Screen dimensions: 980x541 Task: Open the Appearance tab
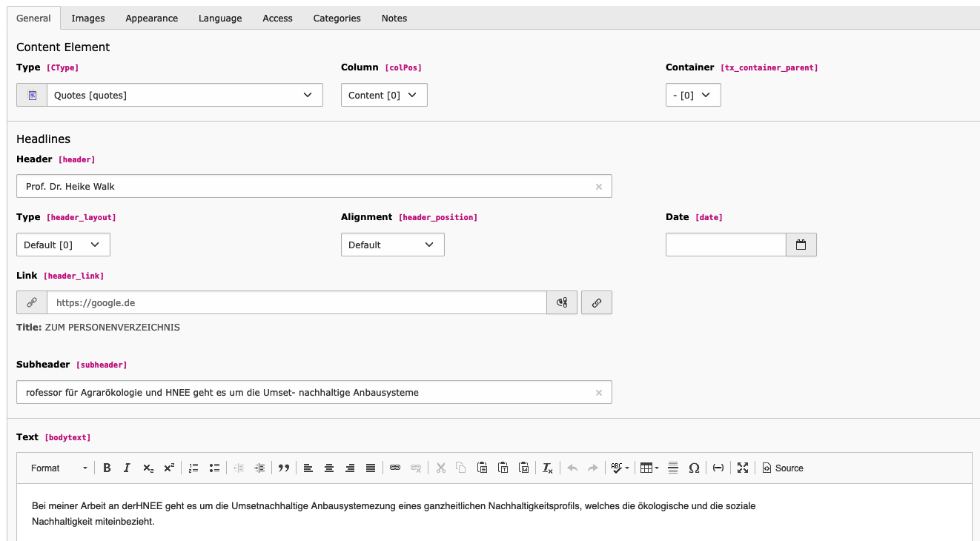[x=151, y=18]
